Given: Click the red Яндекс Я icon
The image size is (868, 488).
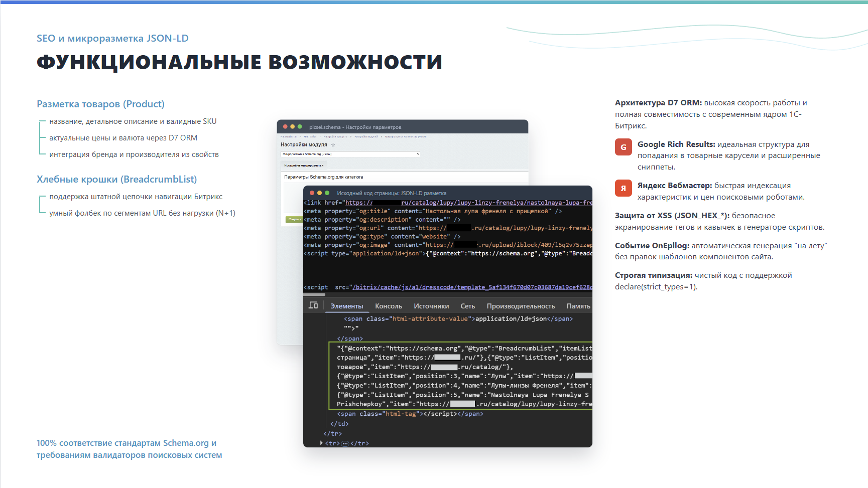Looking at the screenshot, I should click(624, 188).
